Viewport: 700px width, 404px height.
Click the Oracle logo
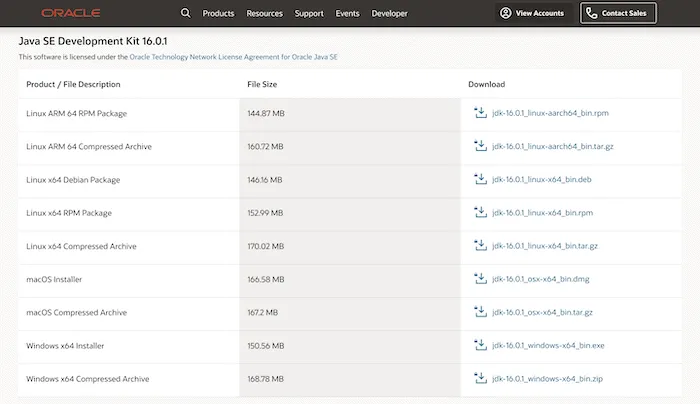coord(71,13)
